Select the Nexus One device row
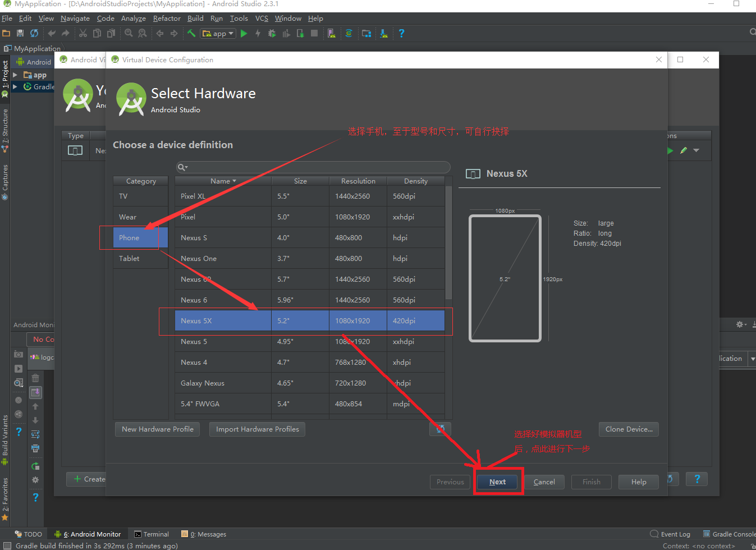This screenshot has height=550, width=756. 310,258
